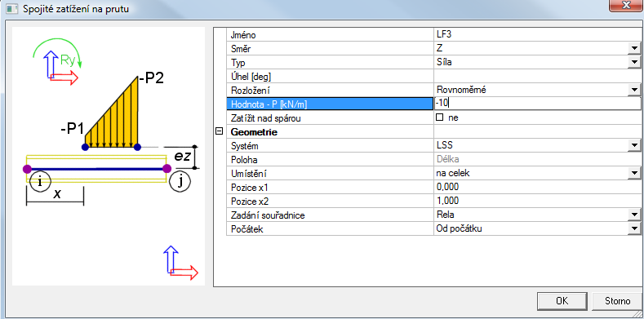Click the Pozice x2 value 1,000
This screenshot has height=319, width=644.
click(447, 201)
